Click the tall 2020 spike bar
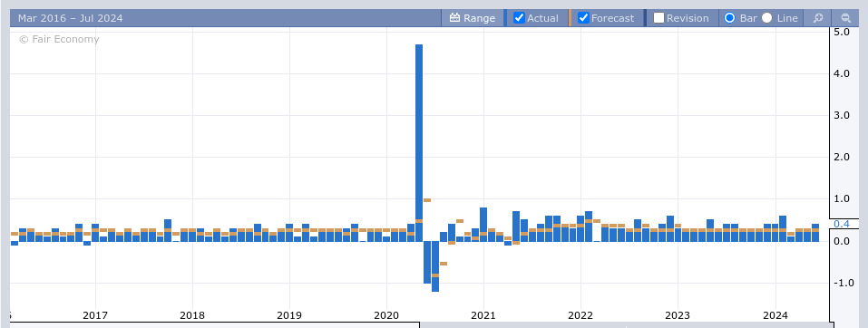868x328 pixels. pyautogui.click(x=419, y=142)
